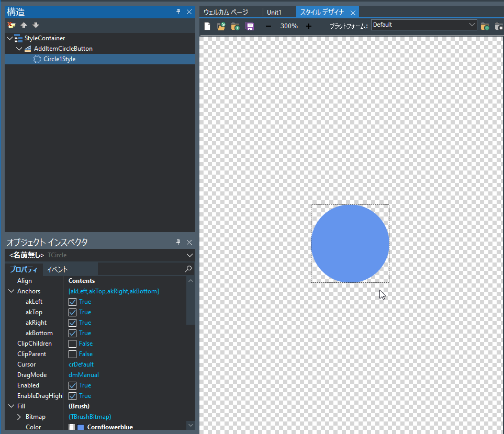Open the component selector dropdown in Object Inspector
This screenshot has height=434, width=504.
click(189, 255)
